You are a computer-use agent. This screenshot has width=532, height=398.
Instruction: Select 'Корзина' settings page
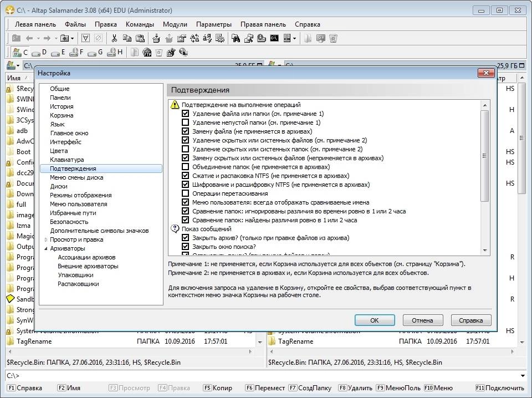point(62,115)
